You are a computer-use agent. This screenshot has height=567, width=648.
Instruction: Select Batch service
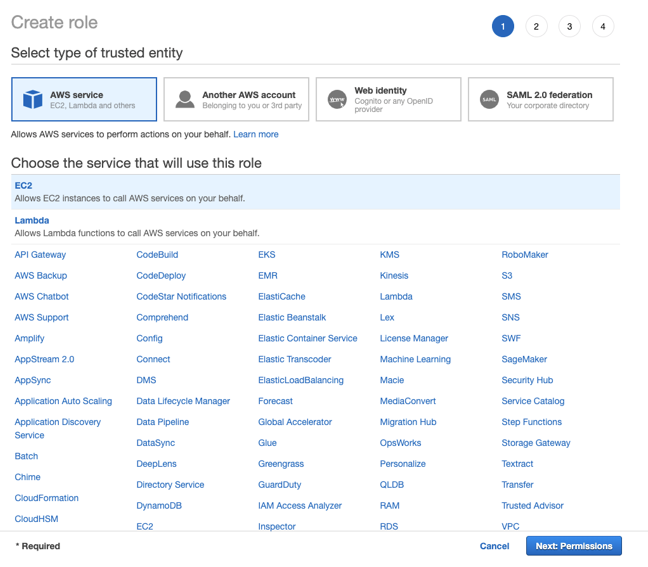26,456
